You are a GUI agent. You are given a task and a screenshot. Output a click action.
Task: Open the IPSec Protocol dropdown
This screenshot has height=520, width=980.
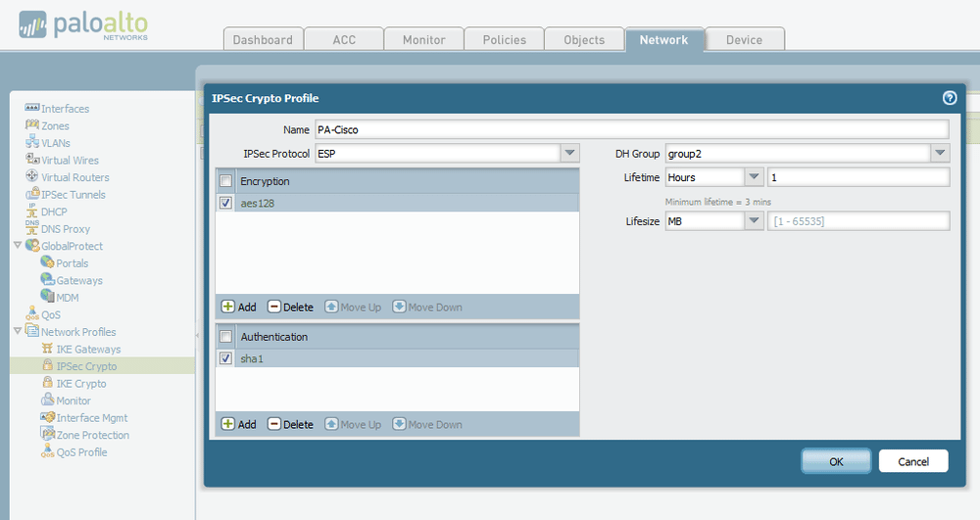pos(569,154)
